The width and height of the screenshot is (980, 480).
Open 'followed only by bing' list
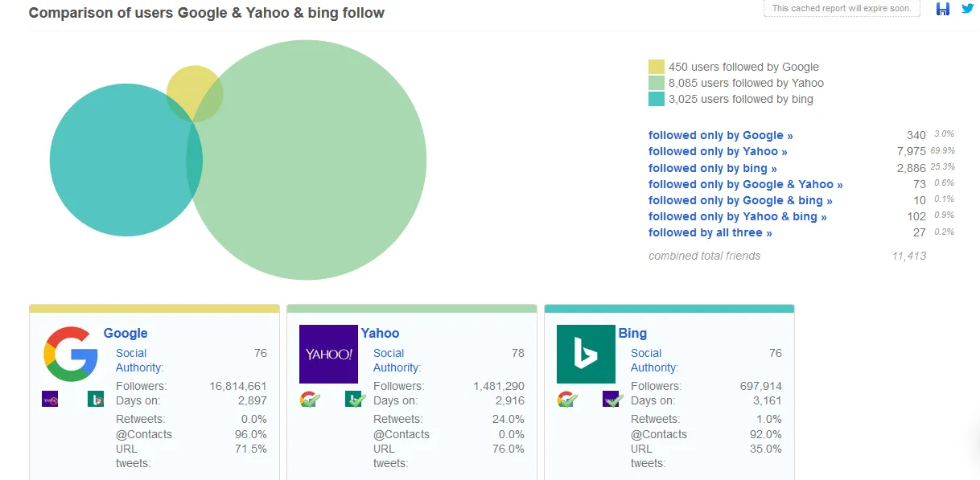coord(713,168)
